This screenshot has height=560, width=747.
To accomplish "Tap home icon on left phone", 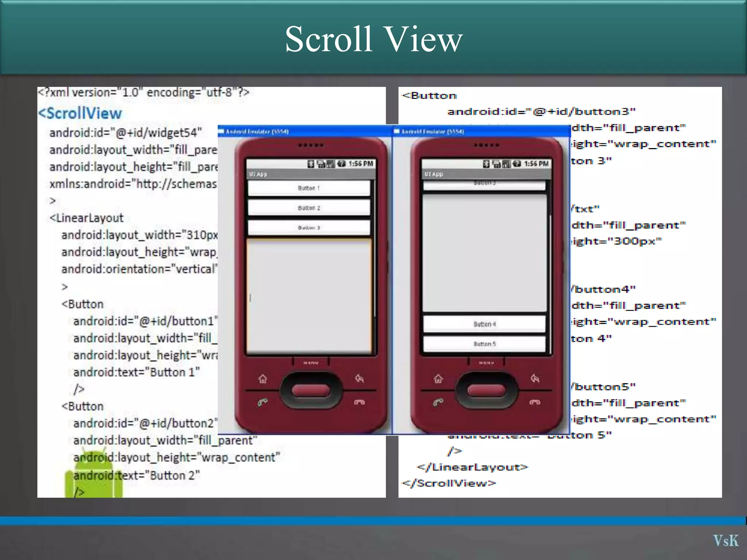I will click(x=263, y=379).
